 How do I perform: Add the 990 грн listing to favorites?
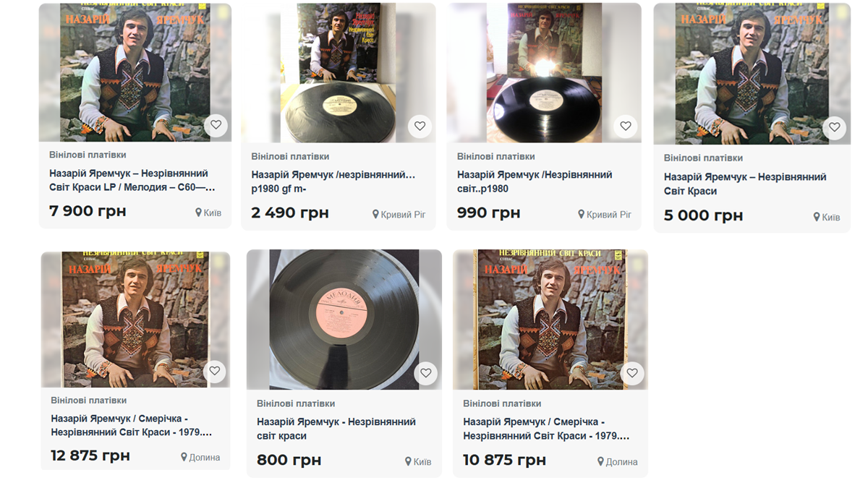(626, 126)
